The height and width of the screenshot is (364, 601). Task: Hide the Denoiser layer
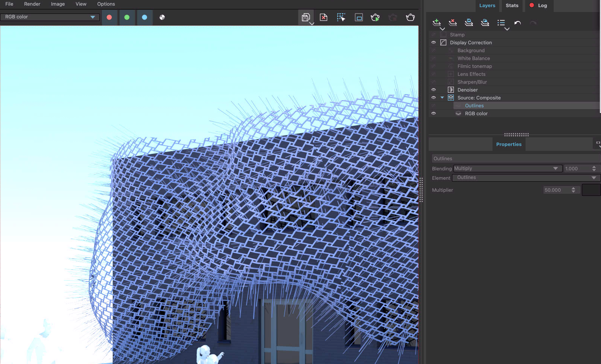coord(434,90)
